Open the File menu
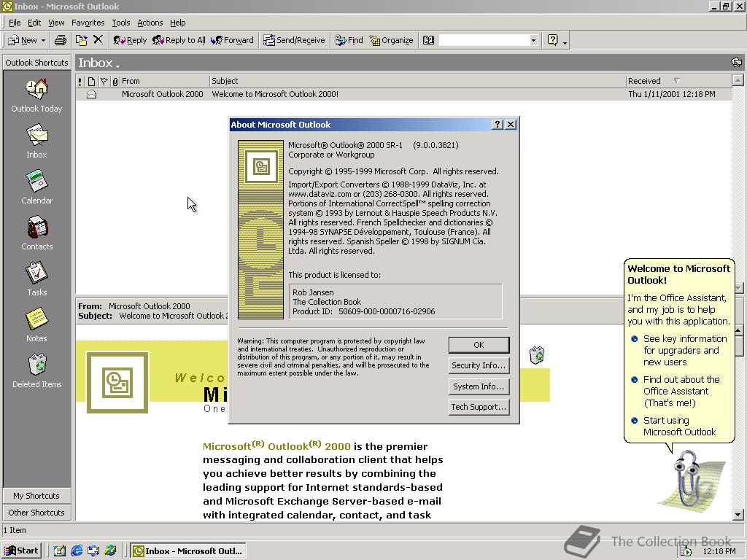747x560 pixels. click(x=15, y=23)
